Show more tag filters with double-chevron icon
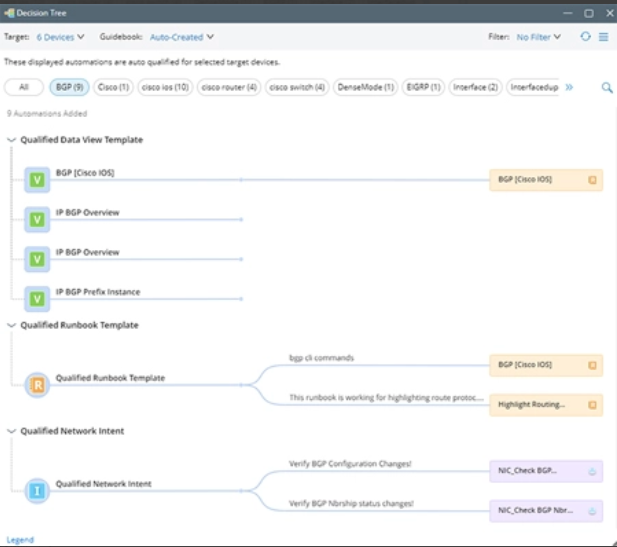This screenshot has height=547, width=617. [x=569, y=87]
